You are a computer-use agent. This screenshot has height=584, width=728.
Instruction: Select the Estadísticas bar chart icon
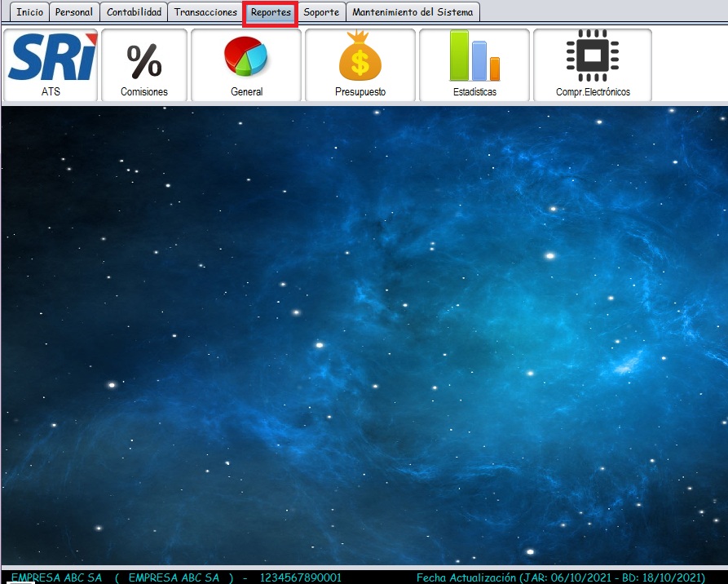click(x=474, y=57)
